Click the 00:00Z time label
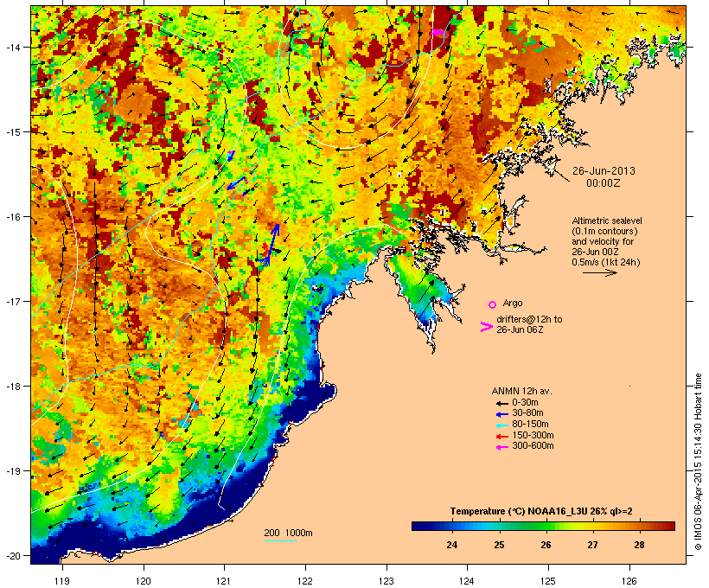The image size is (709, 588). pos(604,183)
